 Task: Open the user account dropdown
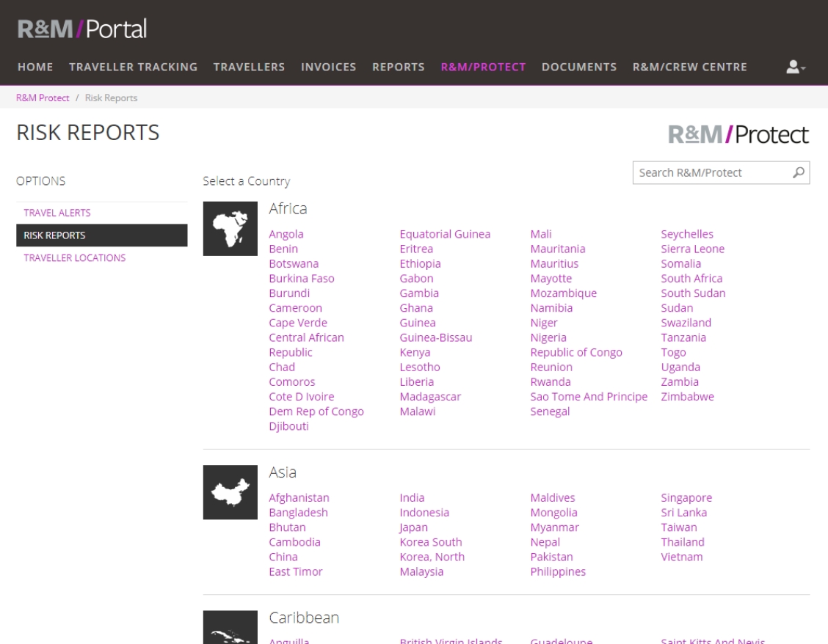point(796,67)
